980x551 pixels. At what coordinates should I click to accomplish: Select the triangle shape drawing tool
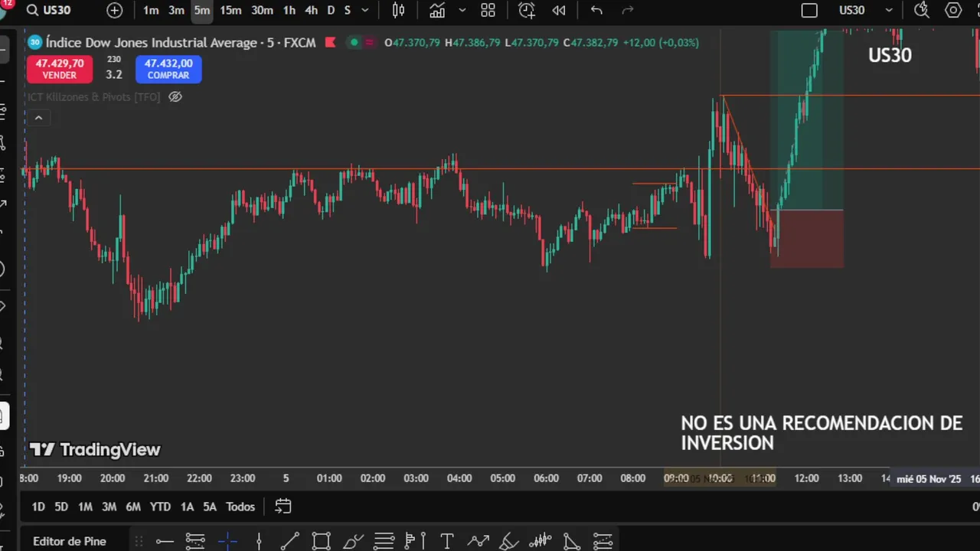tap(571, 542)
